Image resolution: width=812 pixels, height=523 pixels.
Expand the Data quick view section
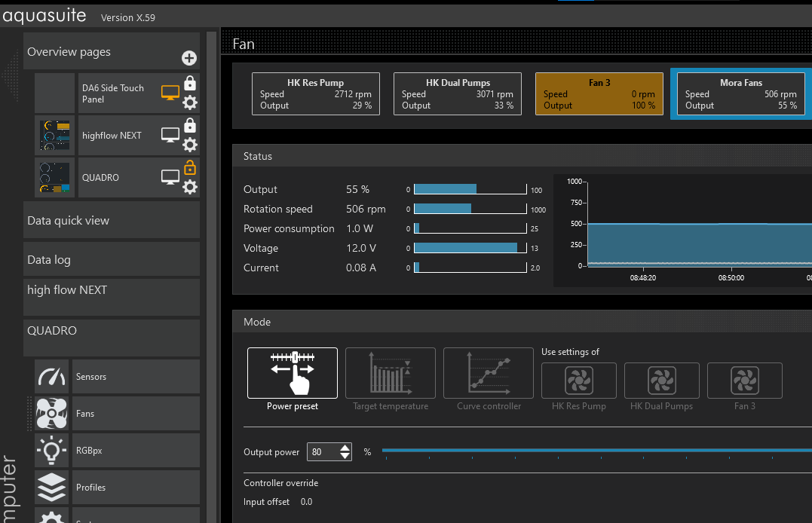(112, 220)
